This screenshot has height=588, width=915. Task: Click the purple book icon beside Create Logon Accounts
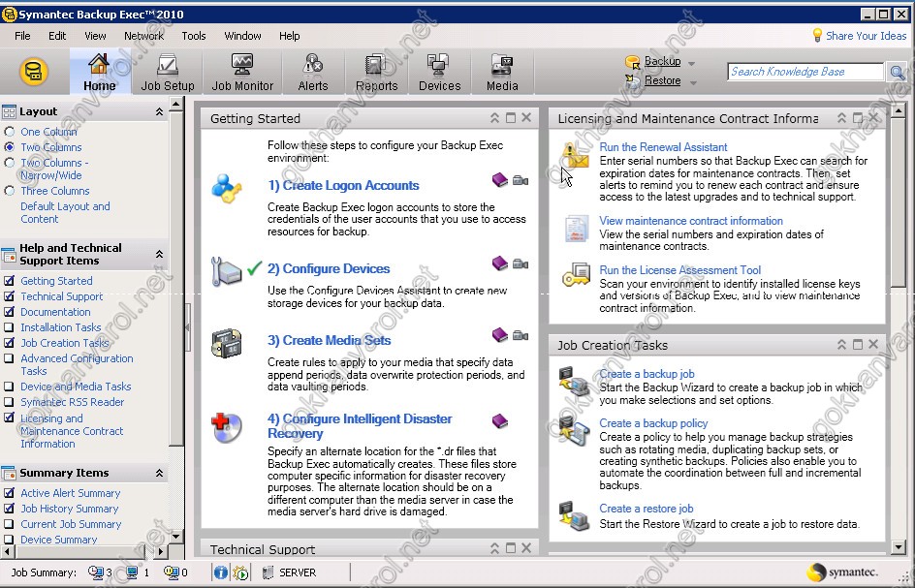click(499, 180)
